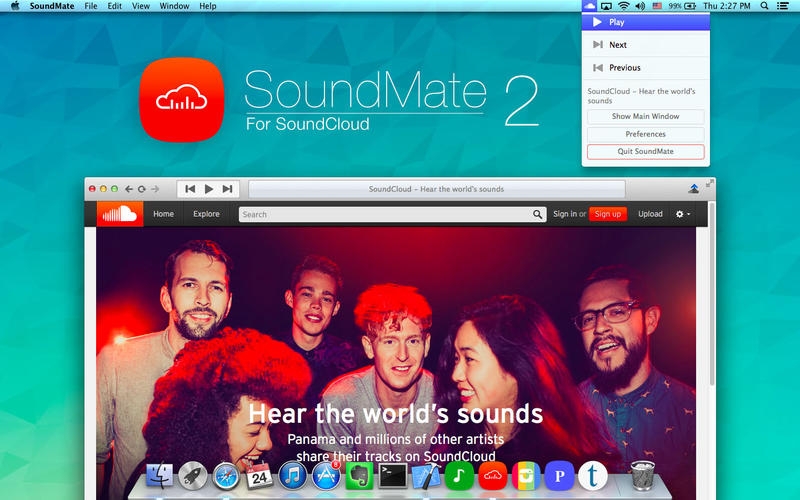Viewport: 800px width, 500px height.
Task: Click play button in window toolbar
Action: click(209, 189)
